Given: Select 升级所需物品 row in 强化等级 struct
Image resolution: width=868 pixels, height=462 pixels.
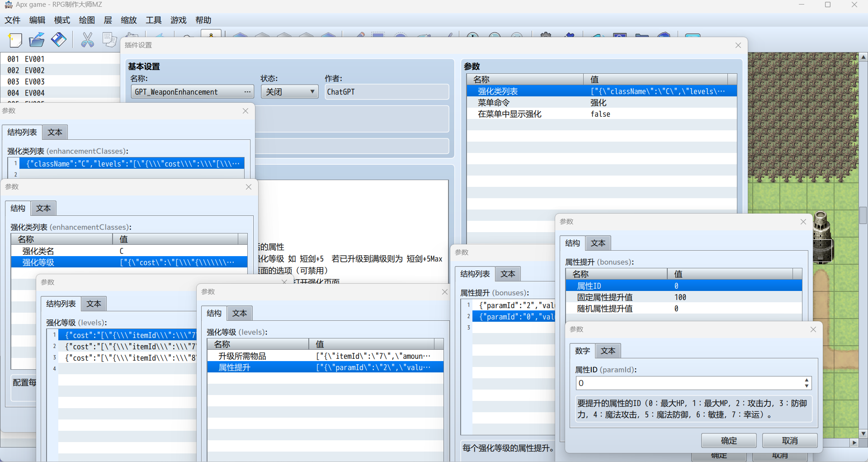Looking at the screenshot, I should pos(325,356).
